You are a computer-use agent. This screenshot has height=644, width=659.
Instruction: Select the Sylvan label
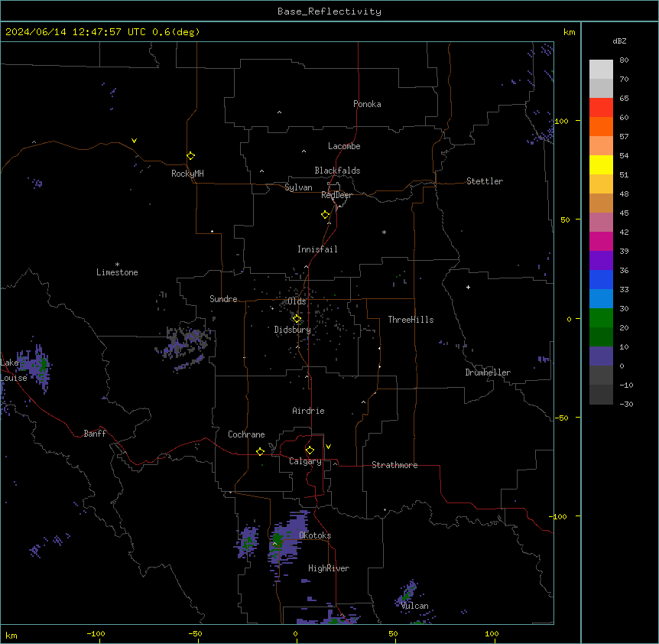click(x=298, y=187)
